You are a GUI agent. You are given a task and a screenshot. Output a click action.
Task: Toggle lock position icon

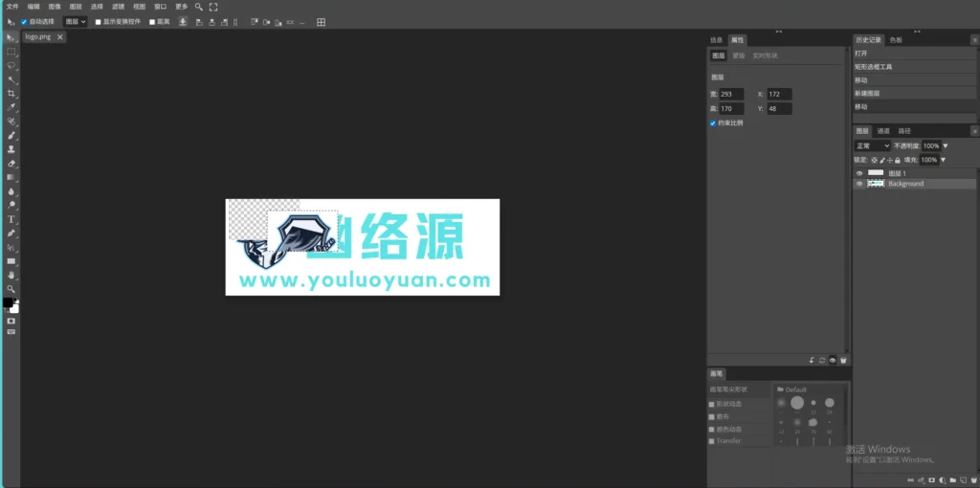tap(889, 161)
